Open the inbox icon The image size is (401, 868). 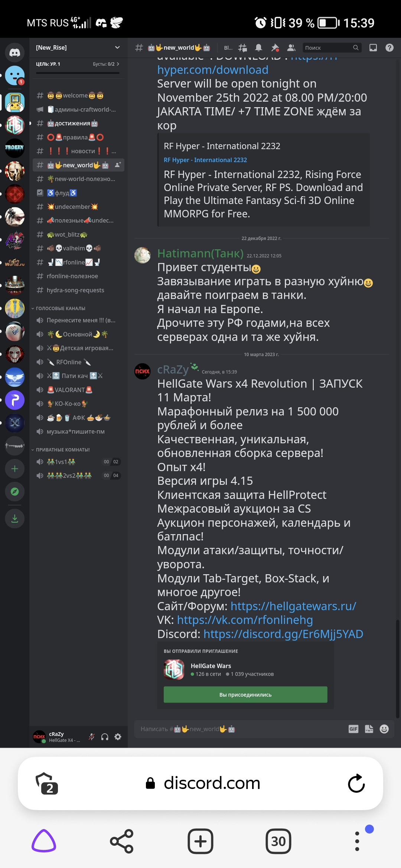373,47
